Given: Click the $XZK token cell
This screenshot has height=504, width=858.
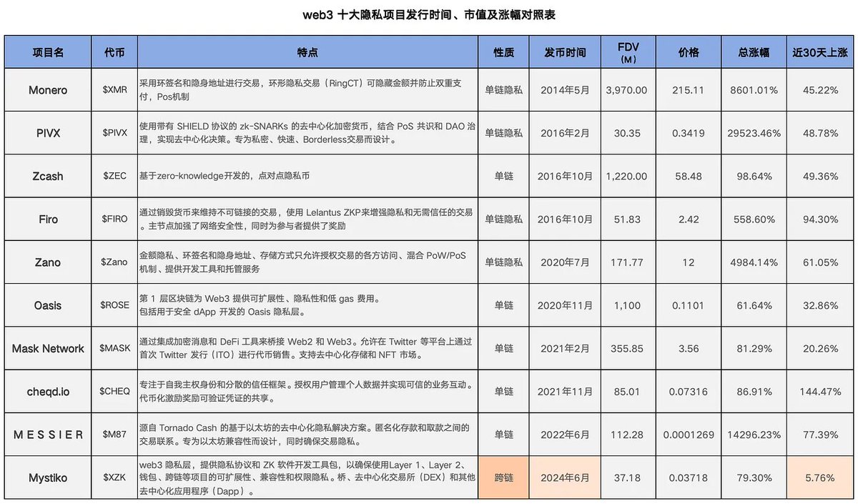Looking at the screenshot, I should [x=114, y=478].
